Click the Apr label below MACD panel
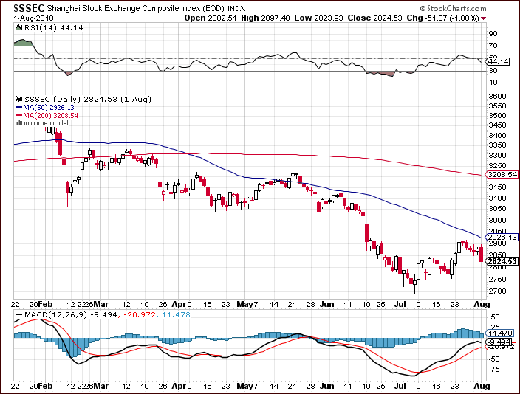Screen dimensions: 520x394 (179, 386)
